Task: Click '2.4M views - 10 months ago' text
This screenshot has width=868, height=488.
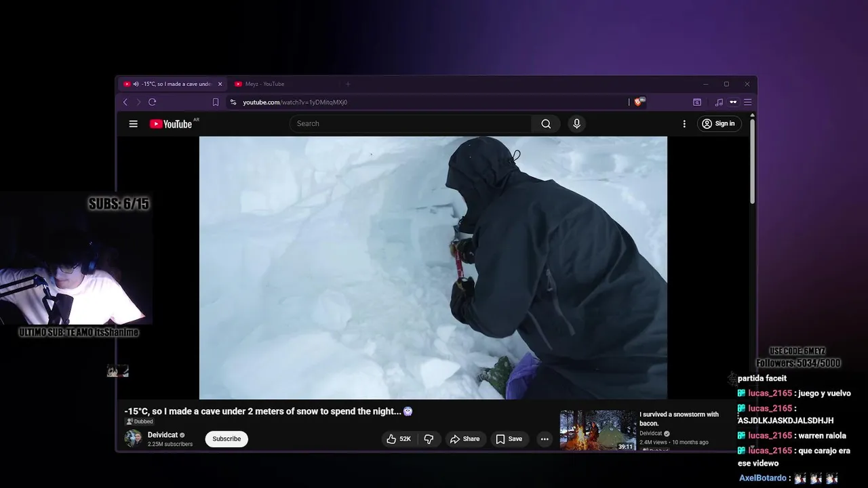Action: coord(674,442)
